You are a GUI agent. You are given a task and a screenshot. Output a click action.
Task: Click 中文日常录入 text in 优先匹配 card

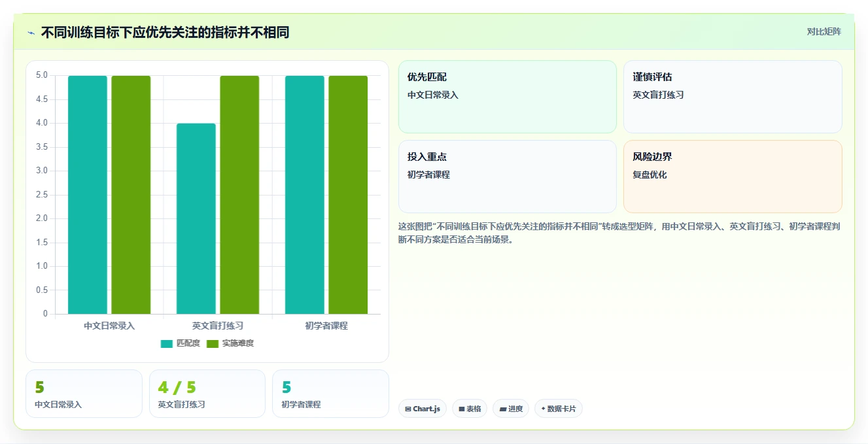click(x=433, y=95)
